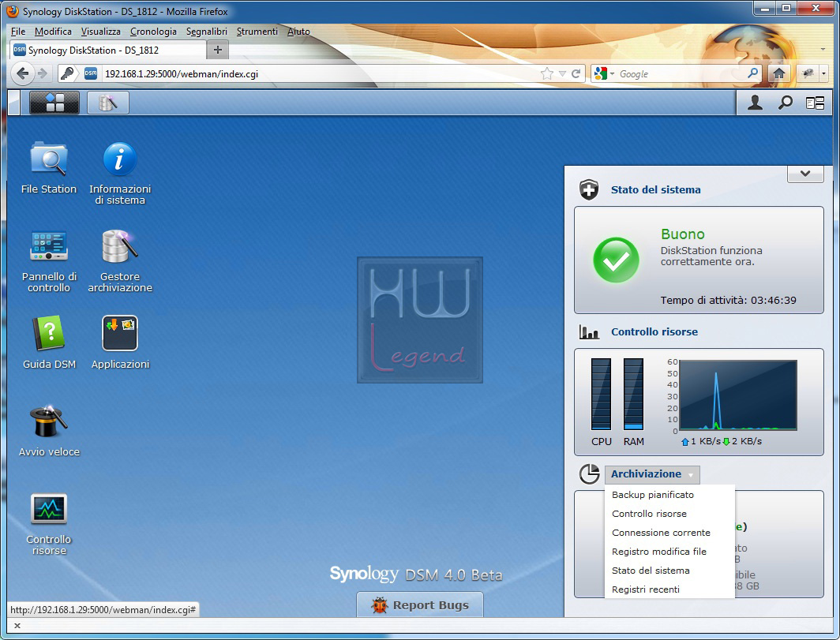Screen dimensions: 840x640
Task: Open the Strumenti menu
Action: click(x=257, y=32)
